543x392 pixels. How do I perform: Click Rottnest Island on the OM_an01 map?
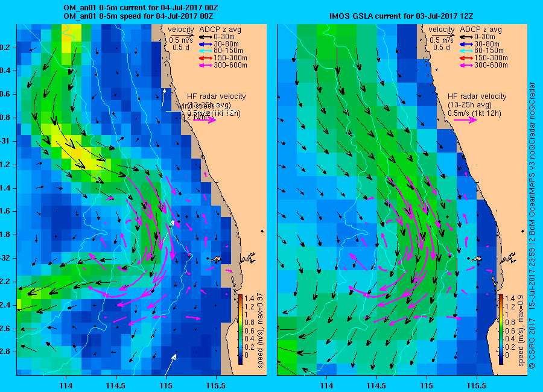point(217,259)
